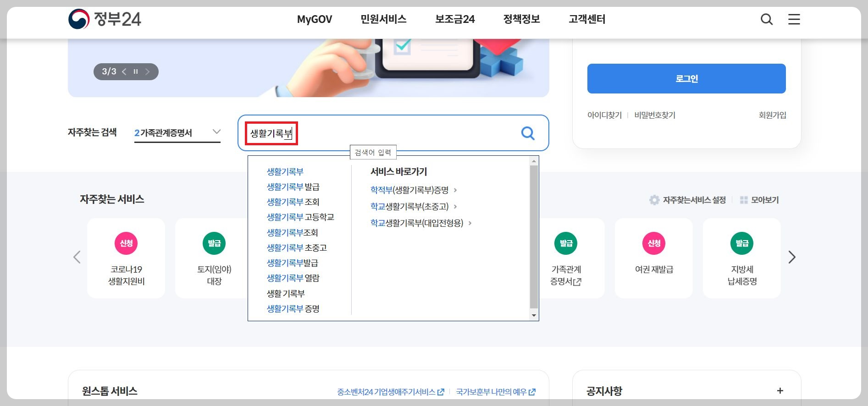Select suggestion 생활기록부 증명

tap(293, 309)
